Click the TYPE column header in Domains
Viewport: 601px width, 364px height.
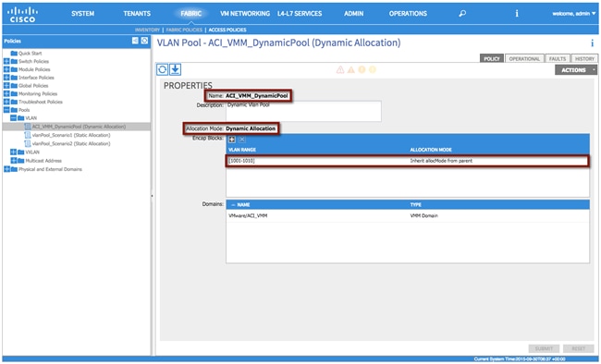(x=416, y=205)
